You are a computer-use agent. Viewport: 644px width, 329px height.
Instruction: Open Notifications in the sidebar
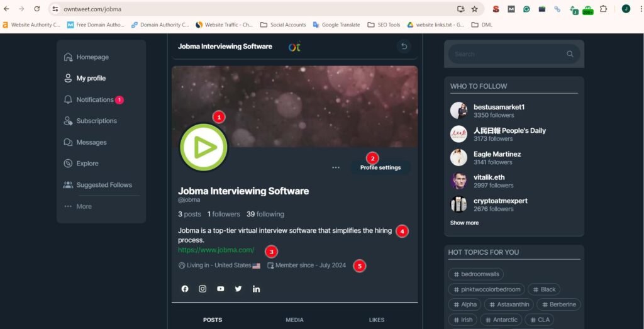point(94,99)
